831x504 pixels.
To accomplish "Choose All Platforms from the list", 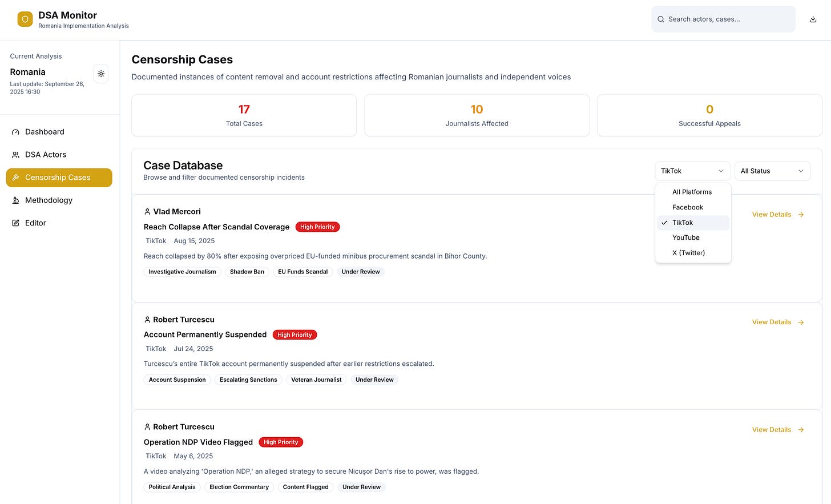I will (x=693, y=192).
